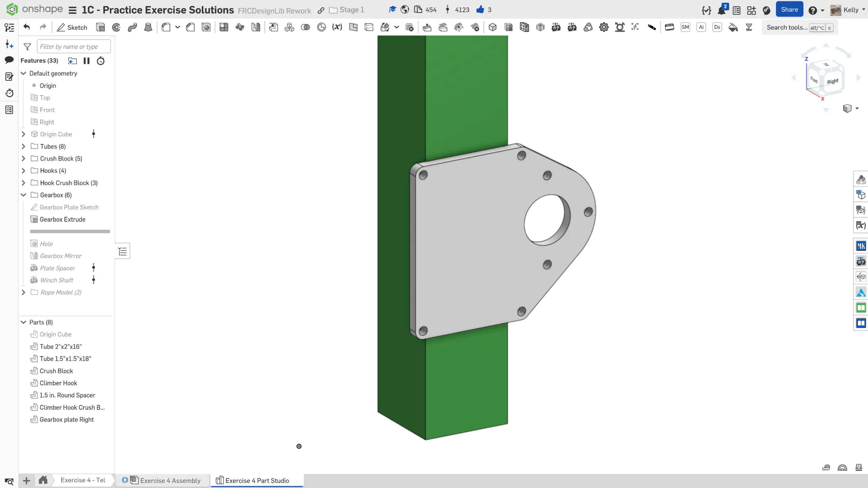
Task: Collapse the Gearbox (6) folder
Action: [x=23, y=195]
